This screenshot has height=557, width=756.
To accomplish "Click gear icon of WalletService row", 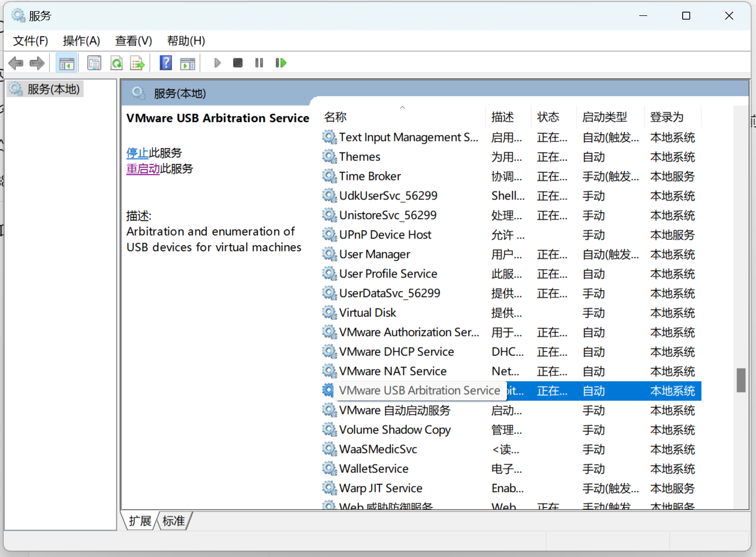I will 330,468.
